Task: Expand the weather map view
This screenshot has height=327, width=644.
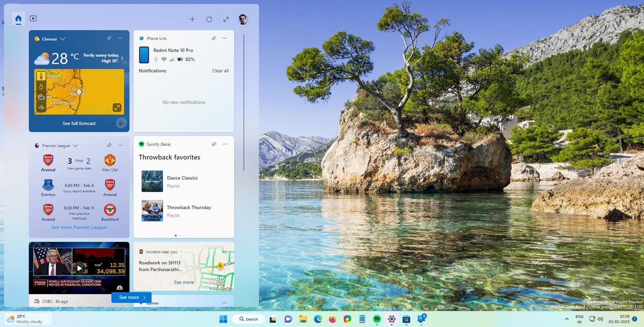Action: (x=117, y=108)
